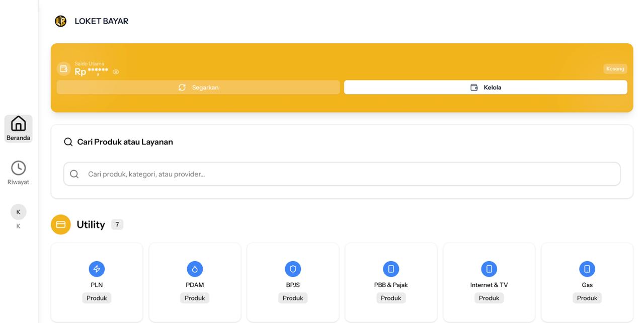The width and height of the screenshot is (644, 323).
Task: Click the Utility count badge 7
Action: tap(117, 225)
